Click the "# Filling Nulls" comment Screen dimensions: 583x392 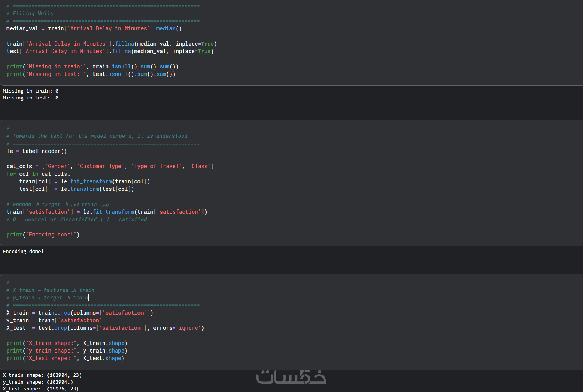(x=30, y=14)
